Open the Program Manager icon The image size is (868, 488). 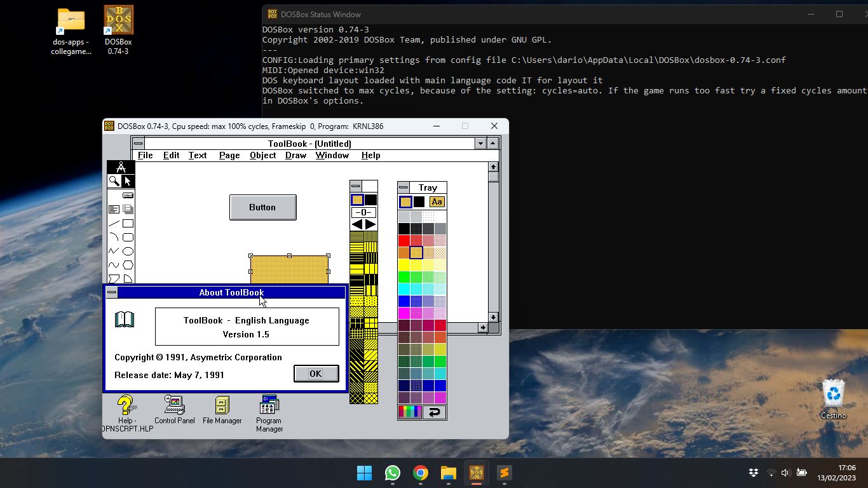point(269,413)
